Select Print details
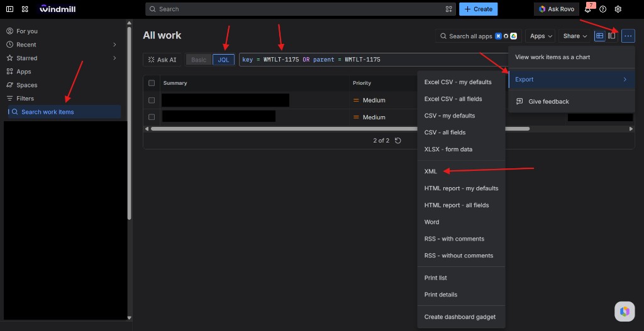Viewport: 644px width, 331px height. [461, 295]
